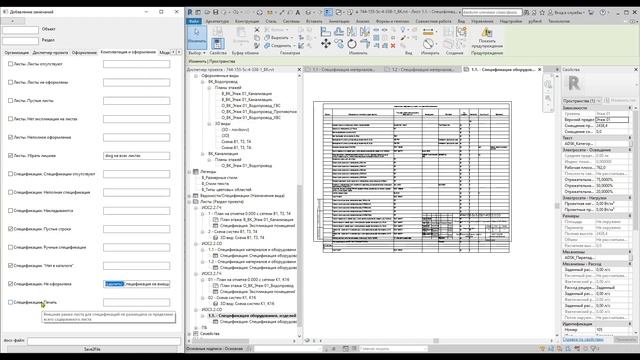Click the Save2File button at dialog bottom
Image resolution: width=640 pixels, height=360 pixels.
coord(92,349)
